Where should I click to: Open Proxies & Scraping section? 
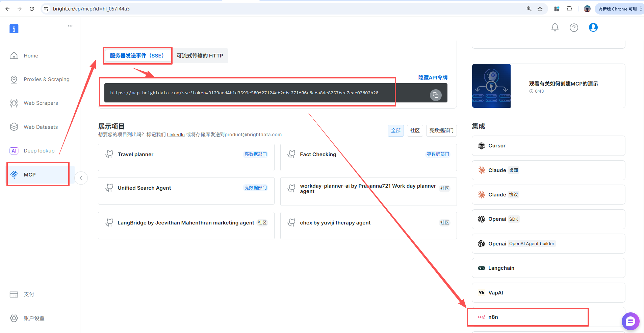41,79
